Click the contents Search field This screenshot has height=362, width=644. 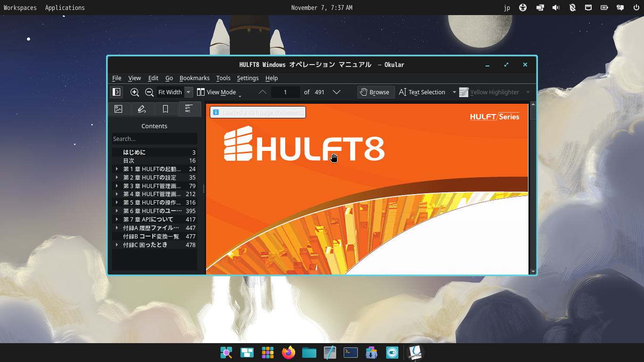[154, 139]
